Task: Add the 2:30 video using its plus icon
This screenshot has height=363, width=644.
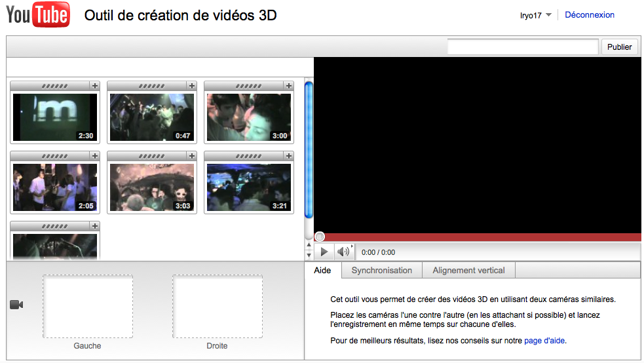Action: coord(94,86)
